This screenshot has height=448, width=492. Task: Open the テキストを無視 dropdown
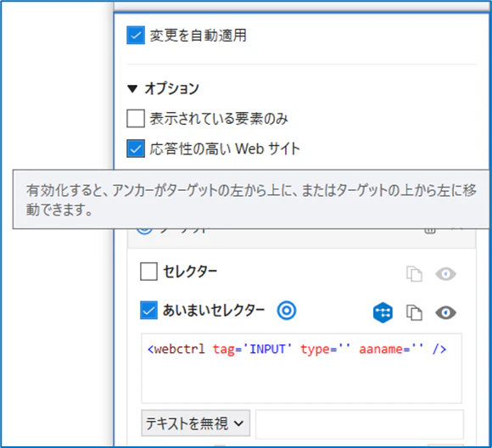click(195, 423)
